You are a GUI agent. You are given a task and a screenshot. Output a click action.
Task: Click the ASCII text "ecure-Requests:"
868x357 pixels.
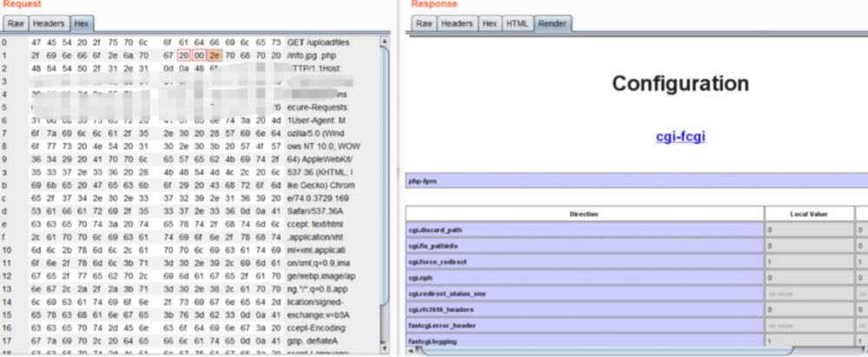click(318, 108)
